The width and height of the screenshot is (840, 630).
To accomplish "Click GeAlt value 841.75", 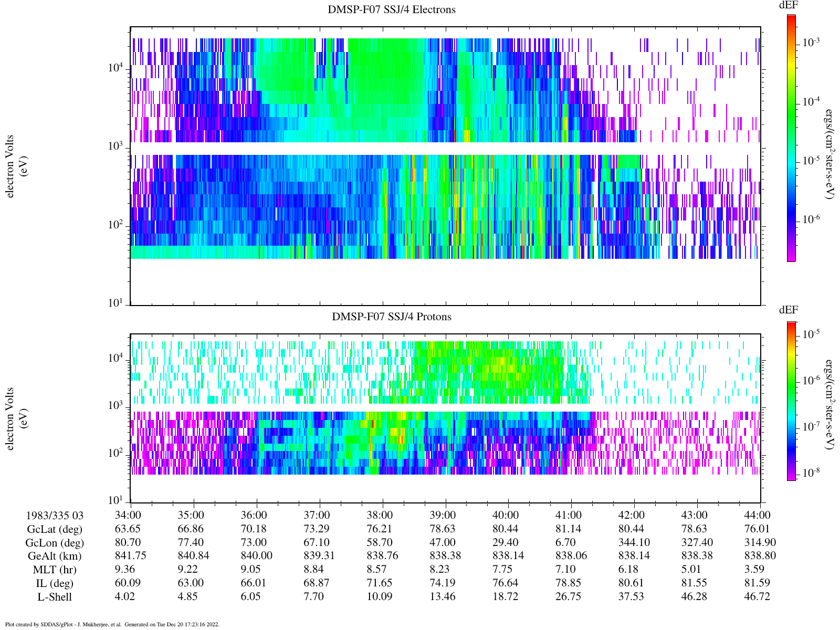I will 130,555.
